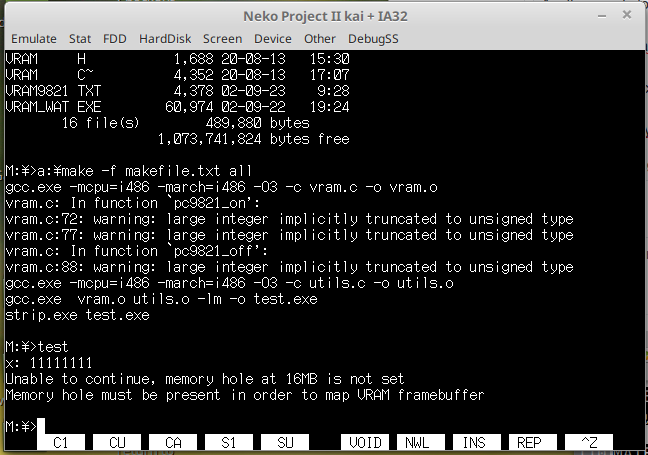This screenshot has height=455, width=648.
Task: Click the SU function key label
Action: pos(285,441)
